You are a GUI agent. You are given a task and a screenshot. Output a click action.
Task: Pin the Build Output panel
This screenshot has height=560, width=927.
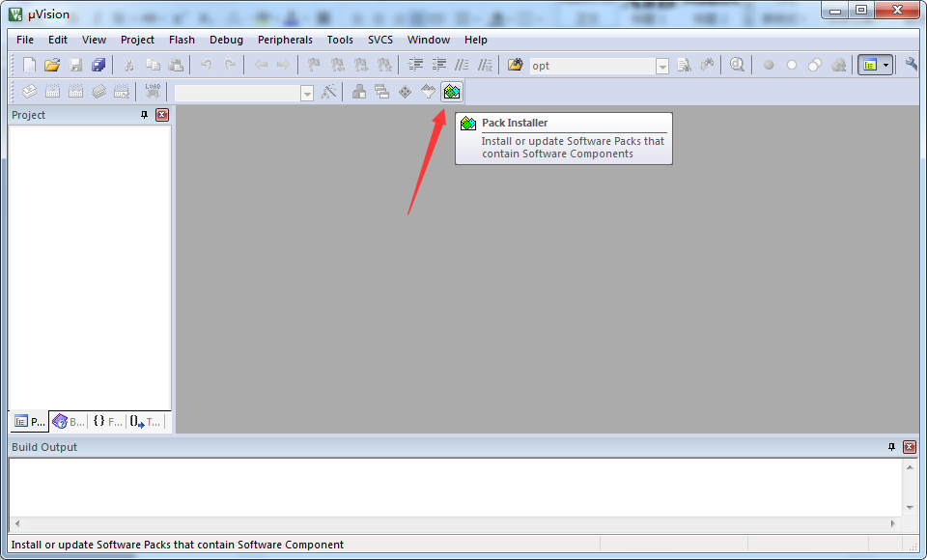pyautogui.click(x=891, y=447)
